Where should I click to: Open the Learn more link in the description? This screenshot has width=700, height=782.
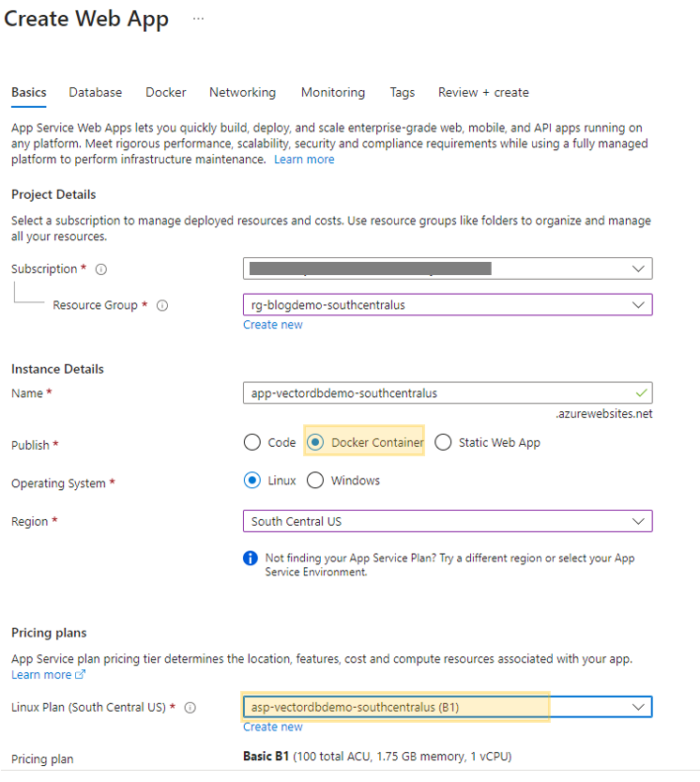(x=304, y=159)
